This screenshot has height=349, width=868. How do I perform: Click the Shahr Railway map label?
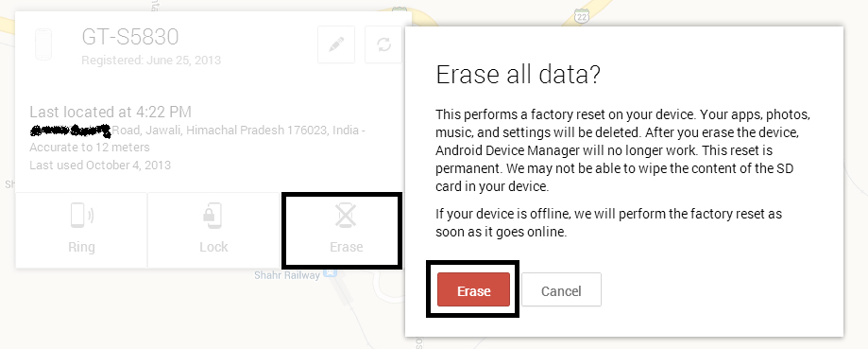[x=287, y=275]
